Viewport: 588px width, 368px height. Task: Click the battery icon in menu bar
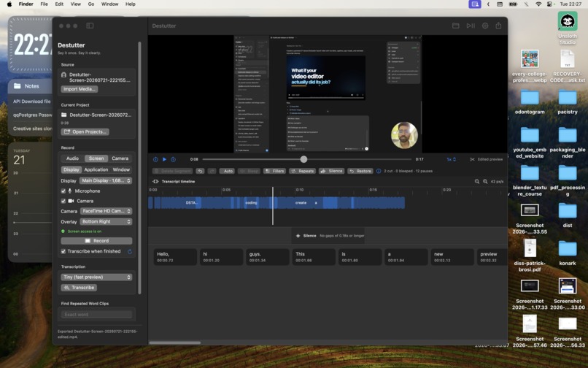[513, 4]
